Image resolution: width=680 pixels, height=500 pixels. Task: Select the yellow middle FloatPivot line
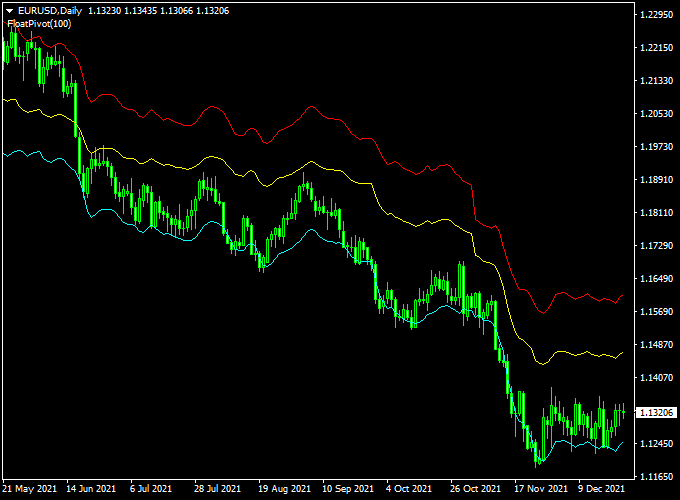click(311, 162)
